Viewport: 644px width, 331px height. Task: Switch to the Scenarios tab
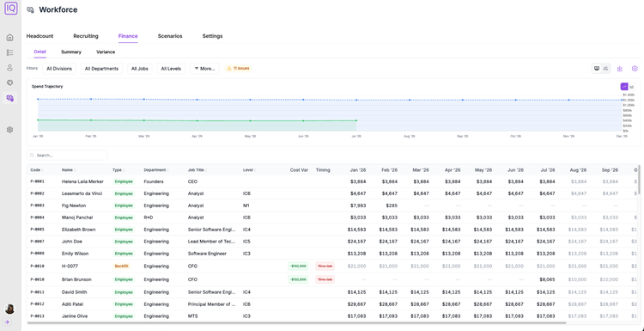click(x=170, y=36)
